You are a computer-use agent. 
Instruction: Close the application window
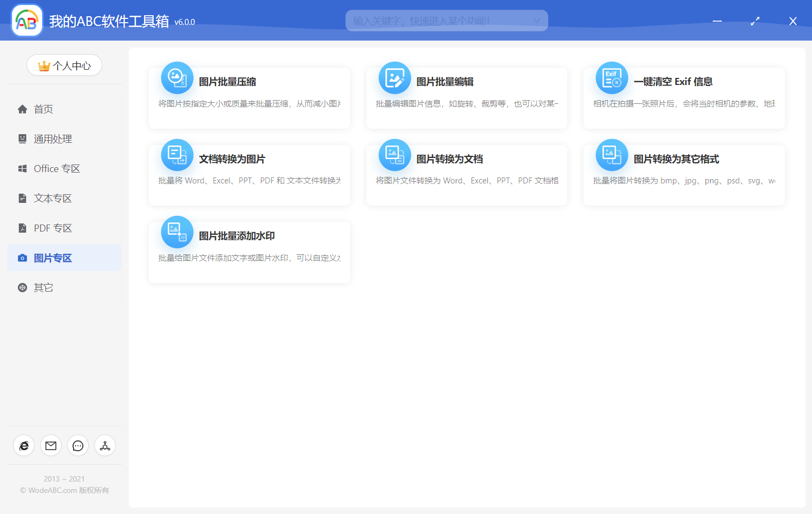coord(793,21)
